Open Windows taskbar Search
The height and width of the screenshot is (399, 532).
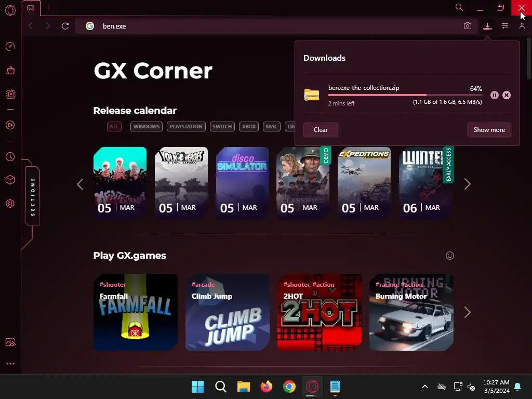[x=220, y=386]
